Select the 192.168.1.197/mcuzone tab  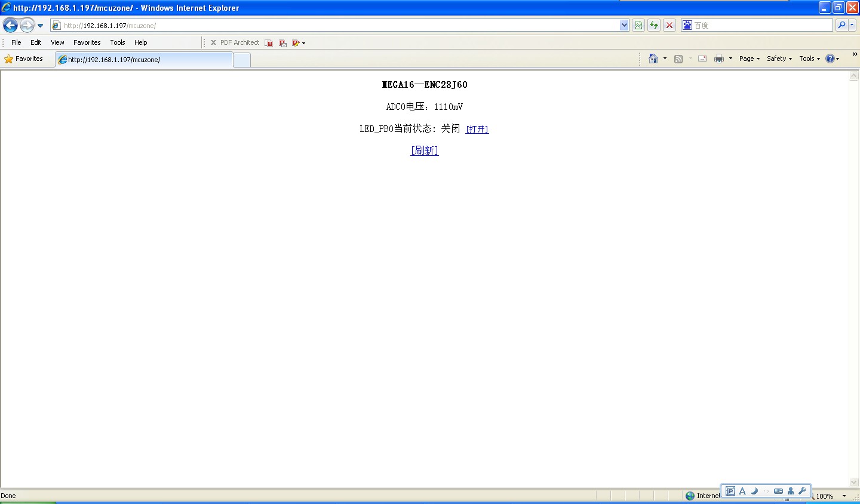coord(144,60)
